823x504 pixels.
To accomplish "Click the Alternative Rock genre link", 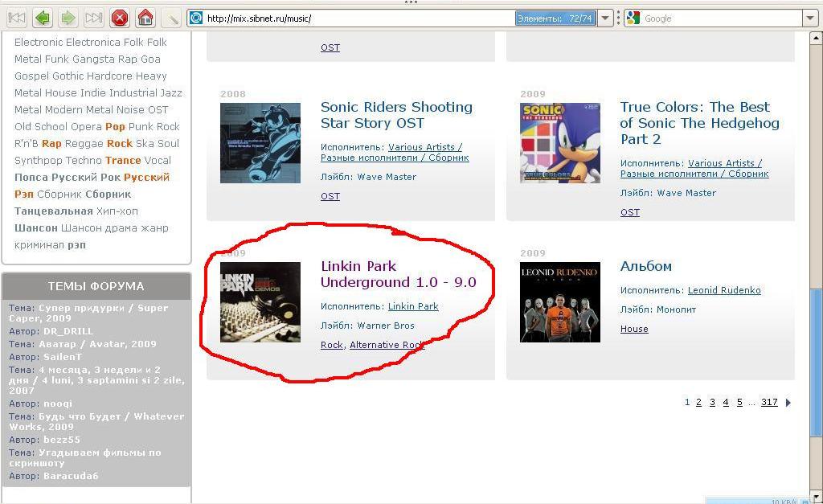I will (x=387, y=345).
